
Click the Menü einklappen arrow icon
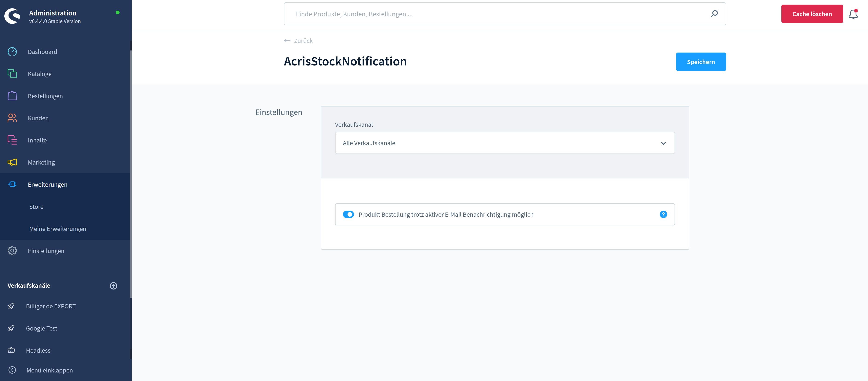(x=12, y=370)
